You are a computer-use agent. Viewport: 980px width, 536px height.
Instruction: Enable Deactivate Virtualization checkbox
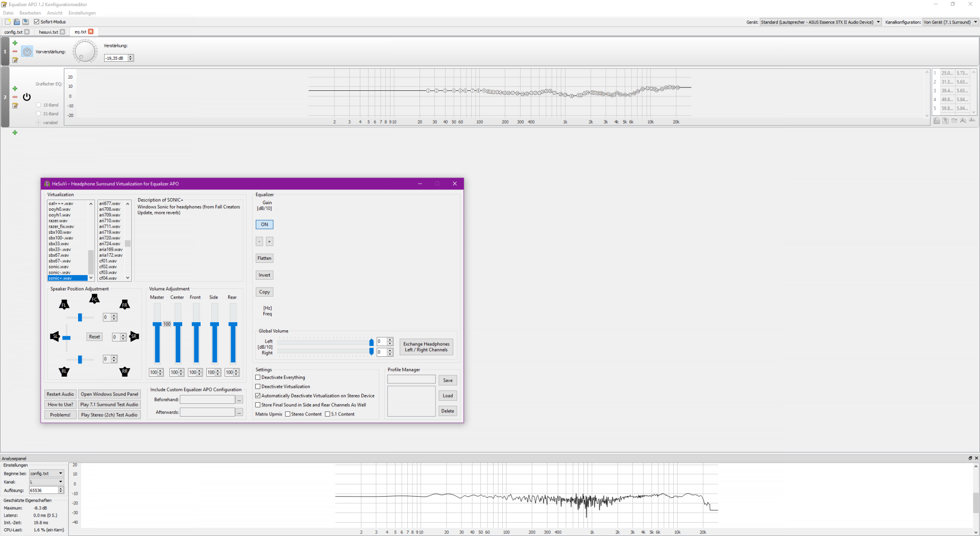[x=258, y=387]
